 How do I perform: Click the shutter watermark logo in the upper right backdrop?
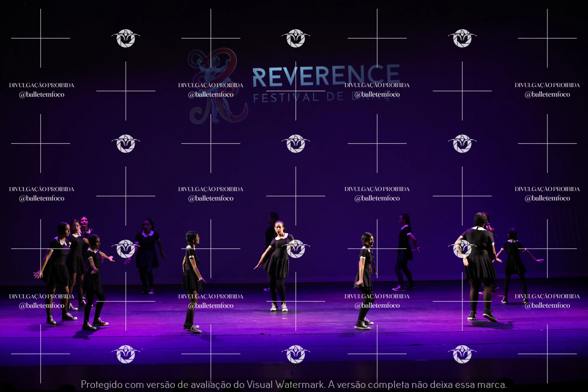462,38
